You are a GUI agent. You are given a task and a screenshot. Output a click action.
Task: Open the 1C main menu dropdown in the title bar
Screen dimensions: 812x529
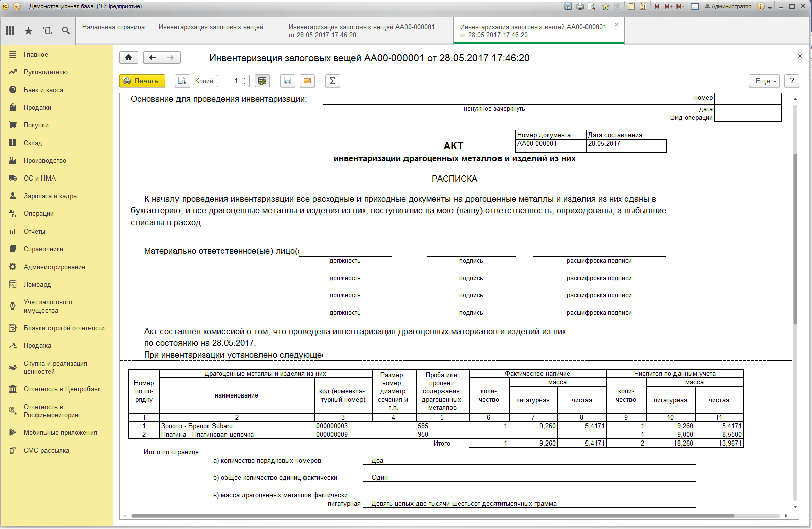tap(16, 6)
